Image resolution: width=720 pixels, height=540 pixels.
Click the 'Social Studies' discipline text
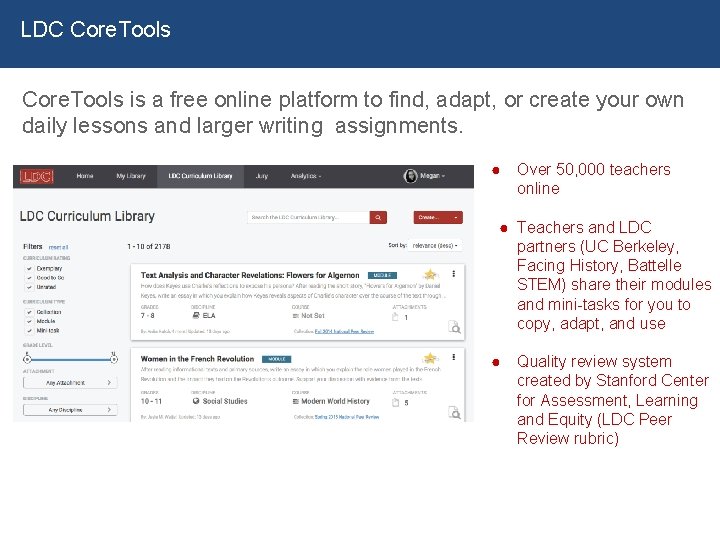tap(225, 401)
